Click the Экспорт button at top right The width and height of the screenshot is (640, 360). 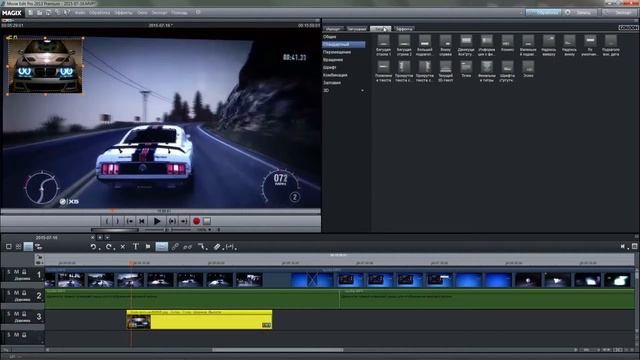(x=619, y=12)
